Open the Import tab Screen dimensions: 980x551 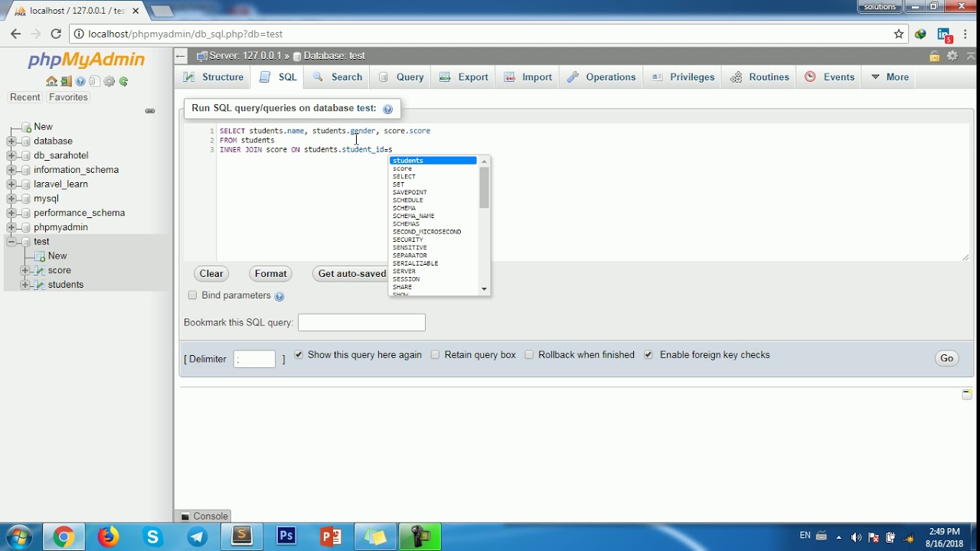pos(528,77)
